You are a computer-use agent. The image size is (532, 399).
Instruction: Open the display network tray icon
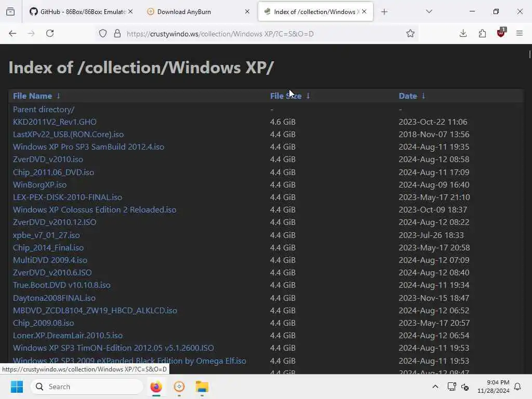(x=451, y=387)
